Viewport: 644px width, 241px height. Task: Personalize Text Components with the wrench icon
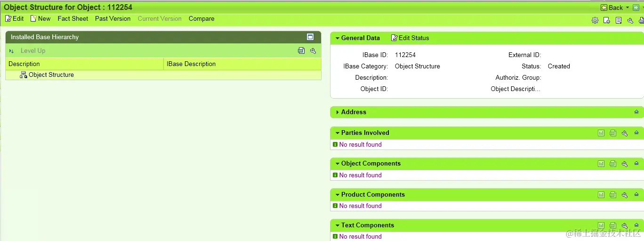pos(625,225)
